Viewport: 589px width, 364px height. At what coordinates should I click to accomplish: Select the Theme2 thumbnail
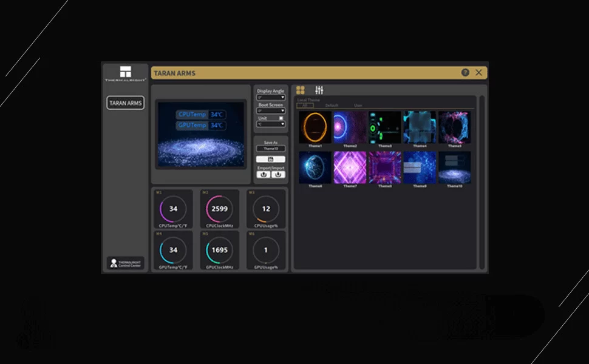click(x=350, y=127)
